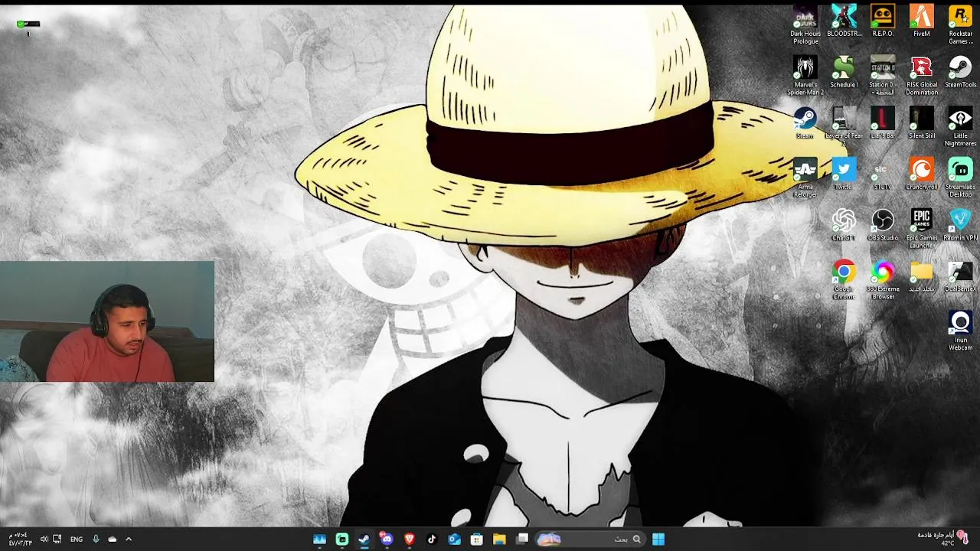Open the date and time clock
980x551 pixels.
(x=20, y=539)
